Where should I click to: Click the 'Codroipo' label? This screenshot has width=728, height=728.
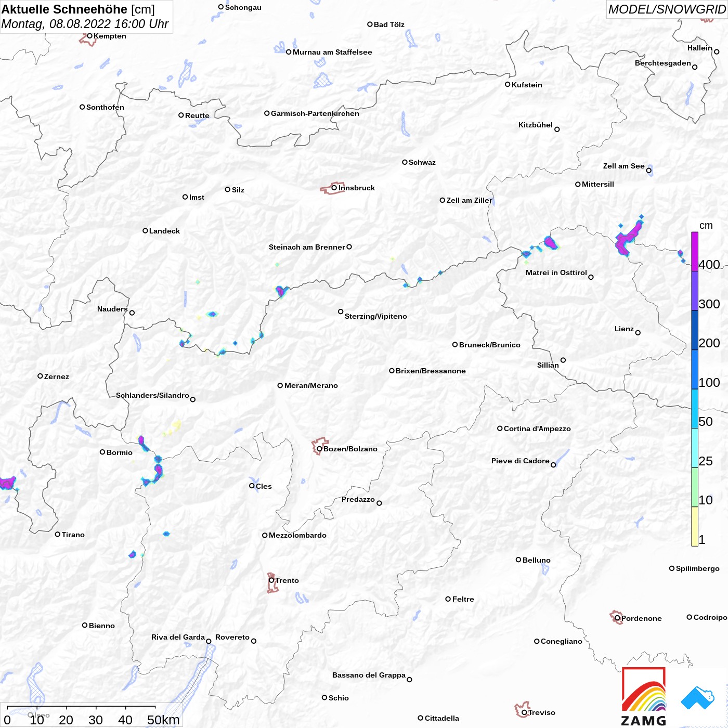coord(710,617)
